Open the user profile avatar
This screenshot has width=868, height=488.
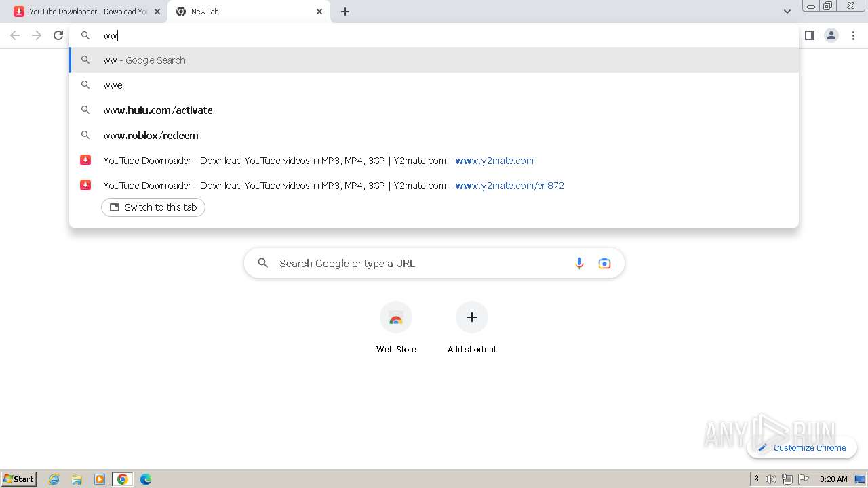click(831, 35)
